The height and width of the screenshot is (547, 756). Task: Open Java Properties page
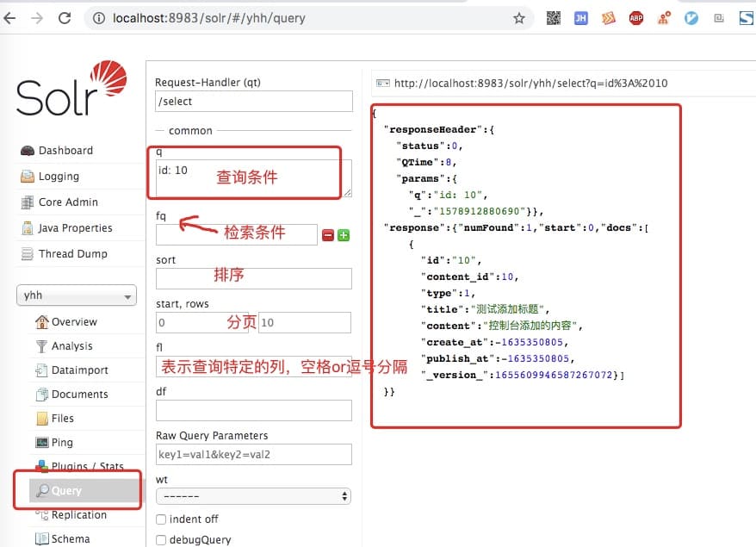click(x=75, y=228)
